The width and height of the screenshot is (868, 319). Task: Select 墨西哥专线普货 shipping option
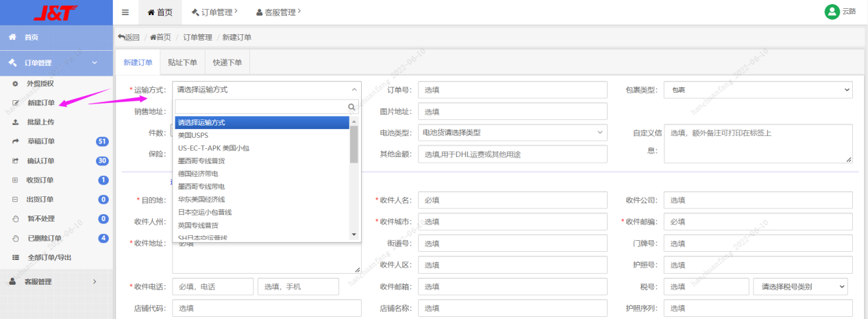click(262, 161)
